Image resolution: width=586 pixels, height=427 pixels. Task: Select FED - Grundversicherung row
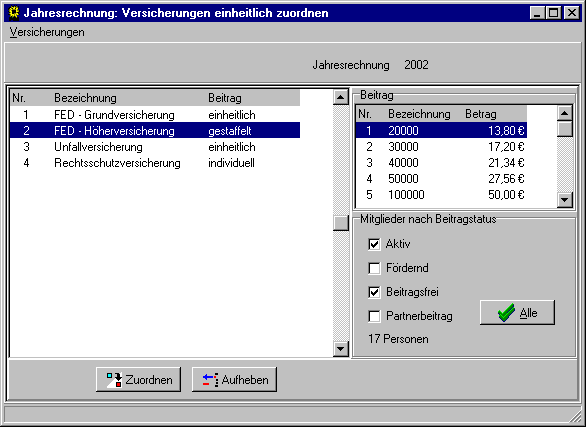click(155, 115)
